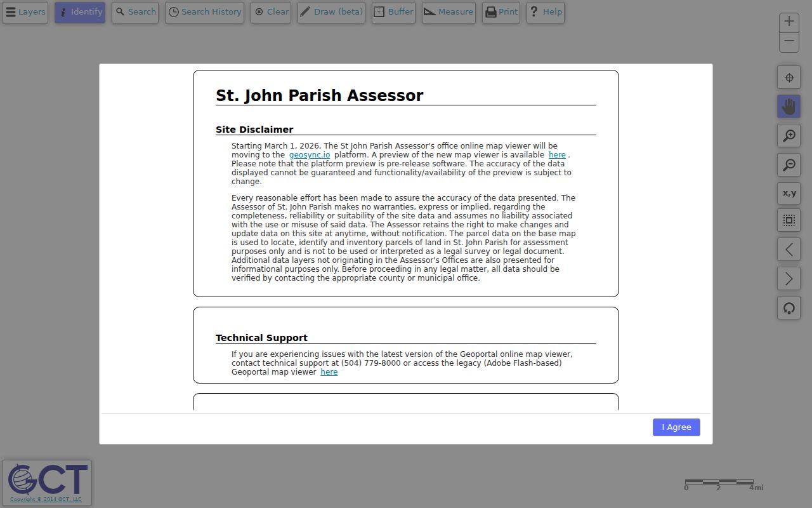Zoom out with the minus button

(x=789, y=42)
